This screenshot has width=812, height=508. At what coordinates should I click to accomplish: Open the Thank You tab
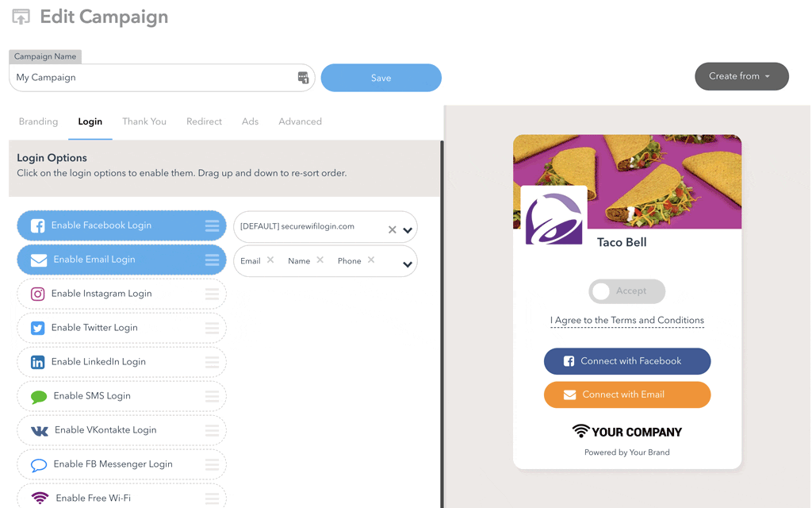(144, 121)
